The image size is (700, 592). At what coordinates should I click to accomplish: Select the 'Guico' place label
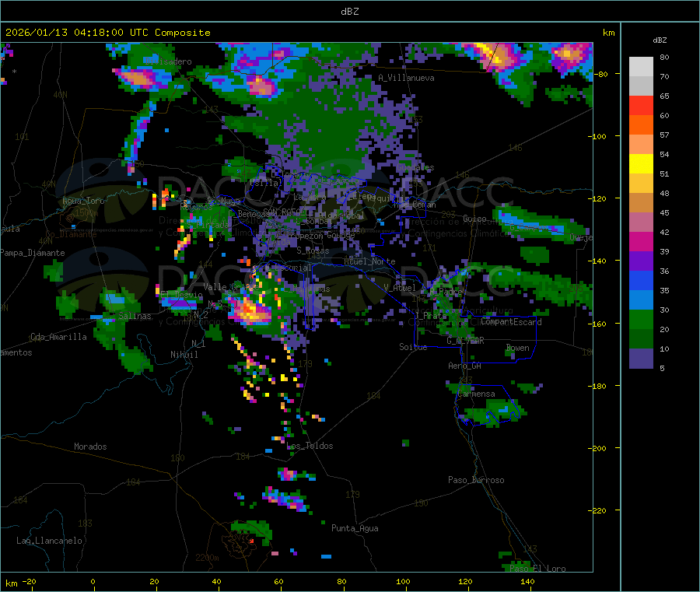pyautogui.click(x=474, y=219)
